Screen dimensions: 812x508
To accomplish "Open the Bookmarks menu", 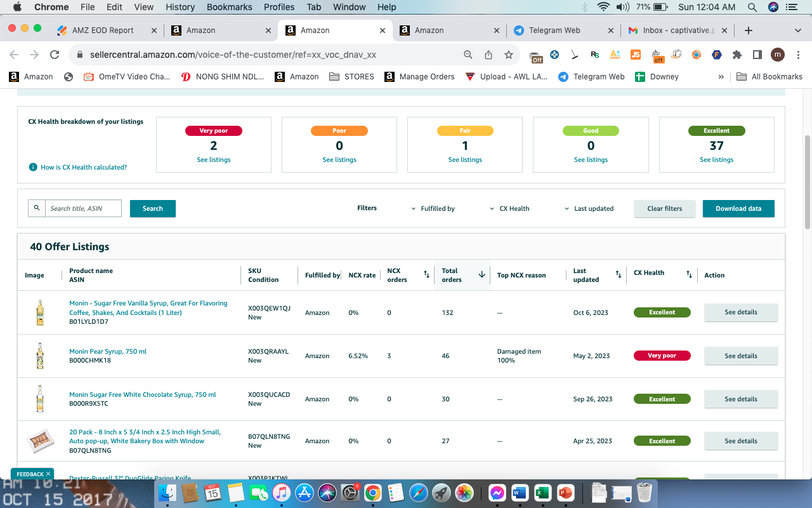I will coord(230,7).
